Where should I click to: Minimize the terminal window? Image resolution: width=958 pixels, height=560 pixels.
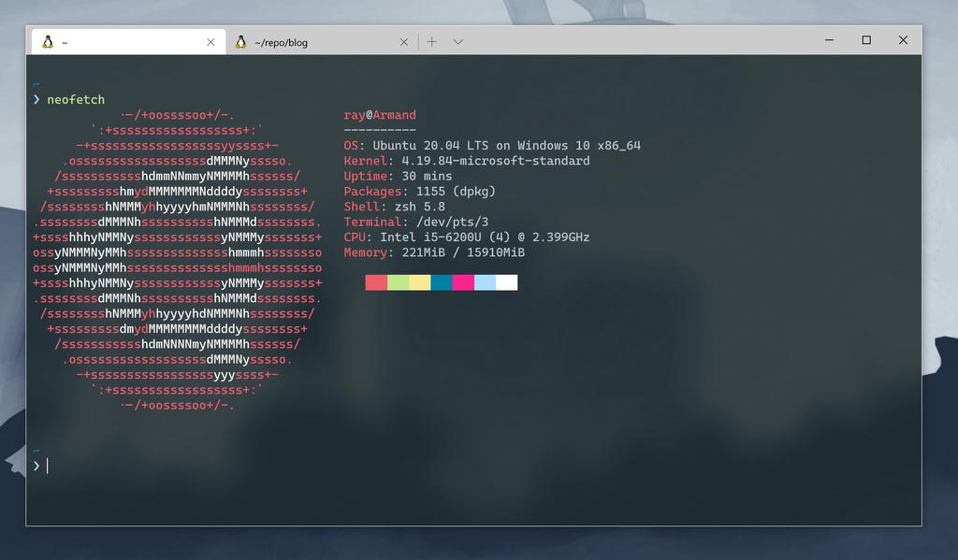829,40
